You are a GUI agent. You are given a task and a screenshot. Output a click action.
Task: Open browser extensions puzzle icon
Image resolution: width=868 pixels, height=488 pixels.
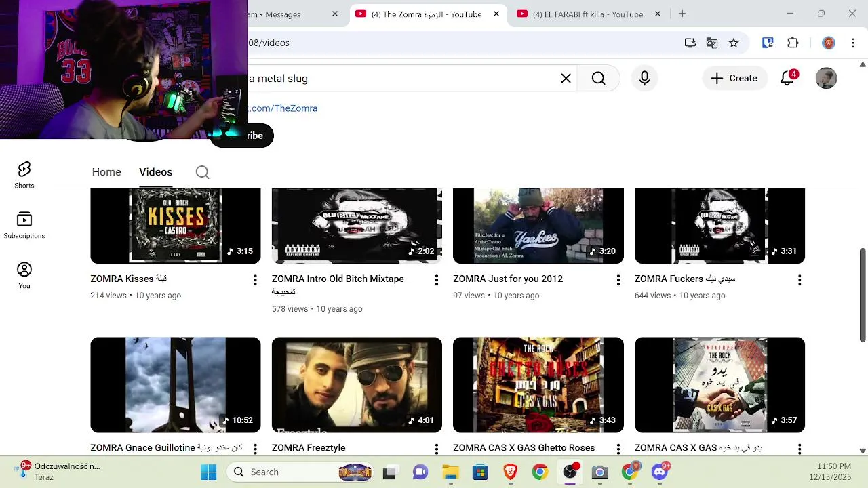(793, 43)
